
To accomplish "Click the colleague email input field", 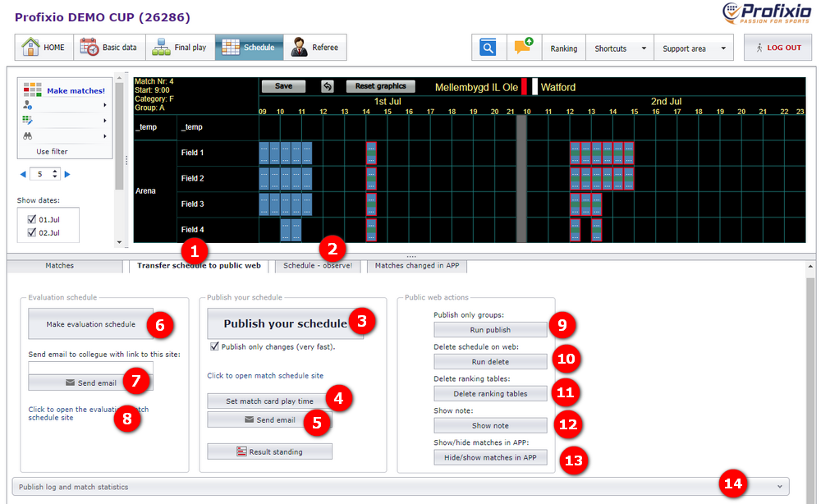I will click(90, 369).
